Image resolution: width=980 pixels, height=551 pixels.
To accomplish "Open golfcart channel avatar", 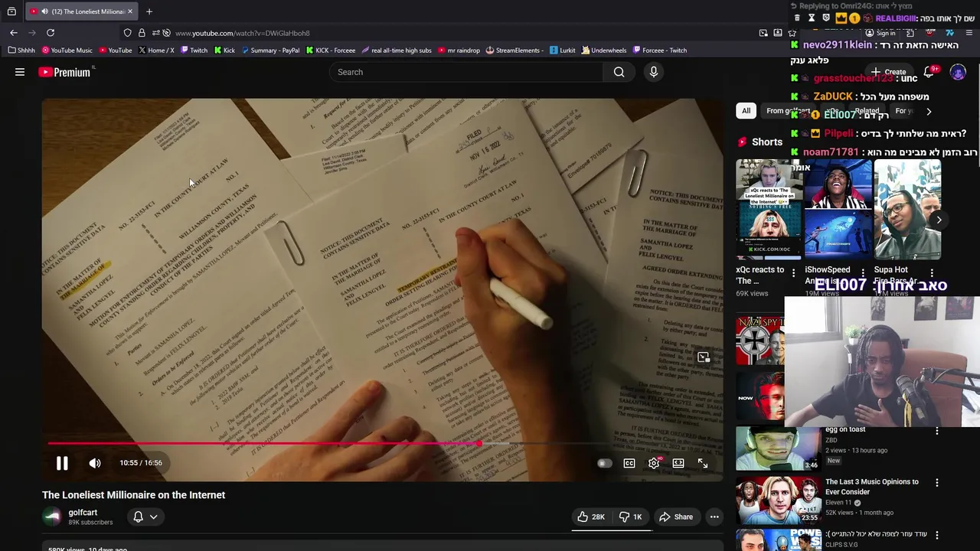I will coord(52,517).
